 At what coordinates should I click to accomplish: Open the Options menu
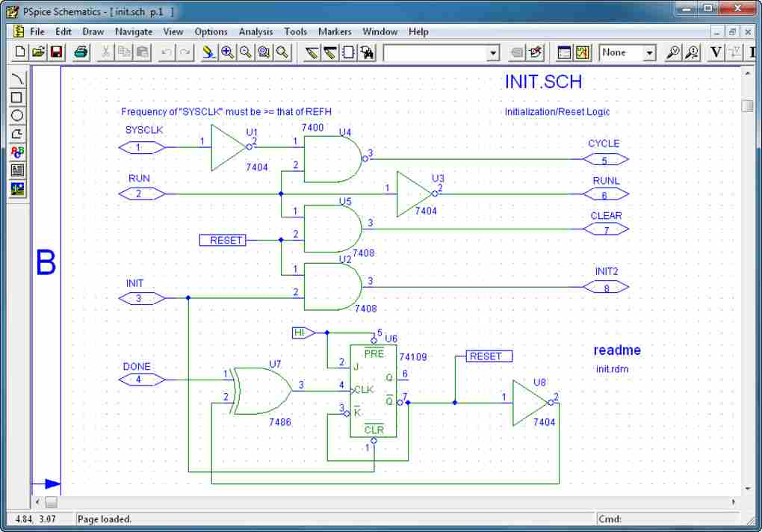pos(211,31)
